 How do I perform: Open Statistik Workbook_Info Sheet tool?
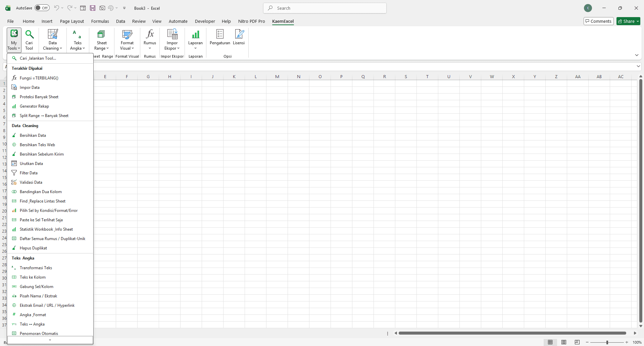tap(50, 229)
